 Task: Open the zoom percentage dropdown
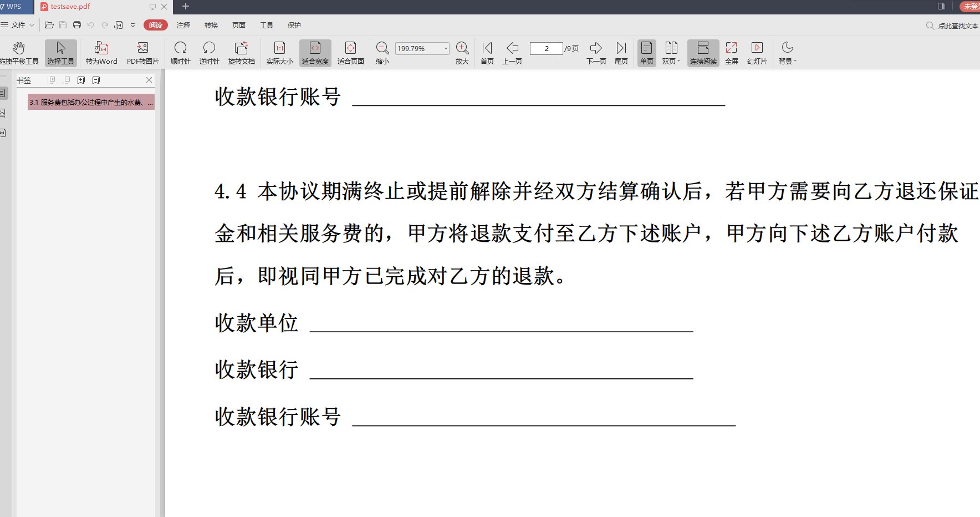[446, 48]
